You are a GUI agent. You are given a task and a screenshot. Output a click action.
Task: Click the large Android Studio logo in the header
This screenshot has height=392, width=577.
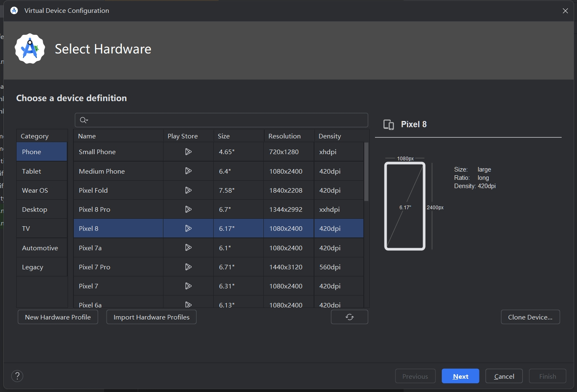click(30, 49)
